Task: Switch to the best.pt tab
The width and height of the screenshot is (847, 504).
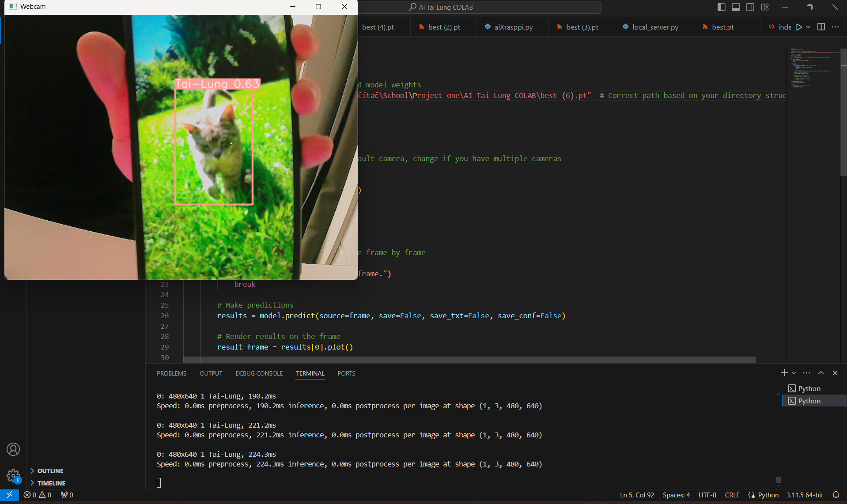Action: click(x=722, y=27)
